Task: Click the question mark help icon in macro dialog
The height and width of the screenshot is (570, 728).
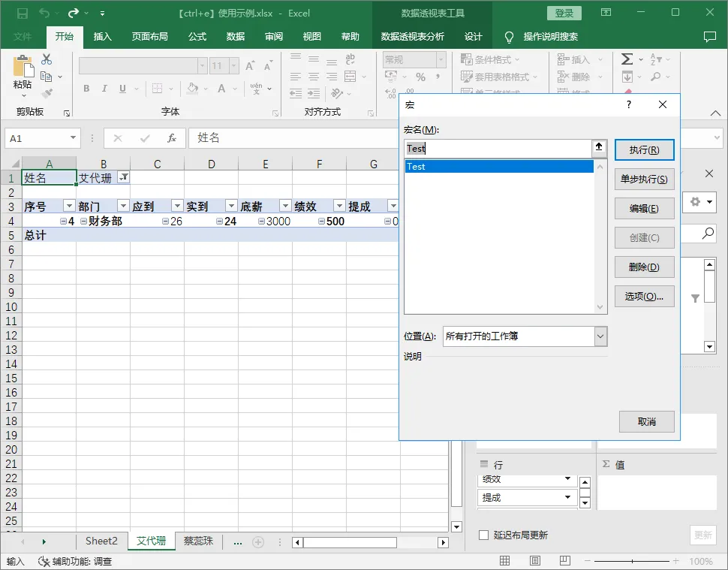Action: (629, 104)
